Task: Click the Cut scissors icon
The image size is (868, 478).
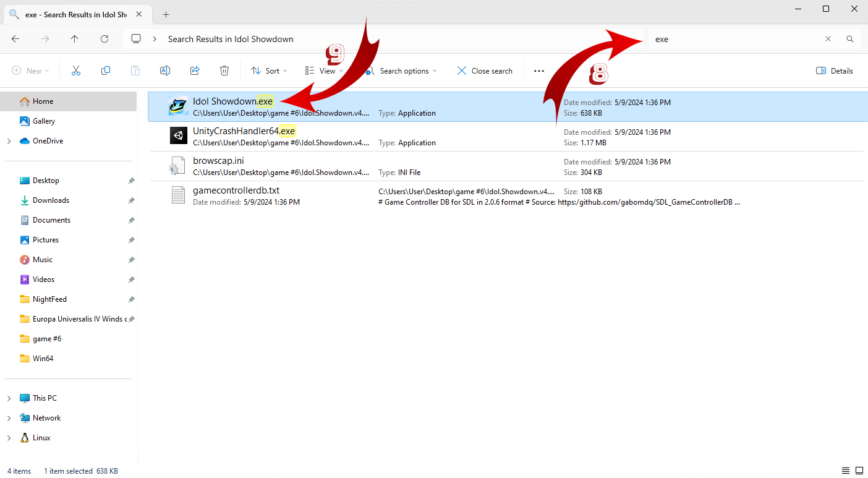Action: 76,71
